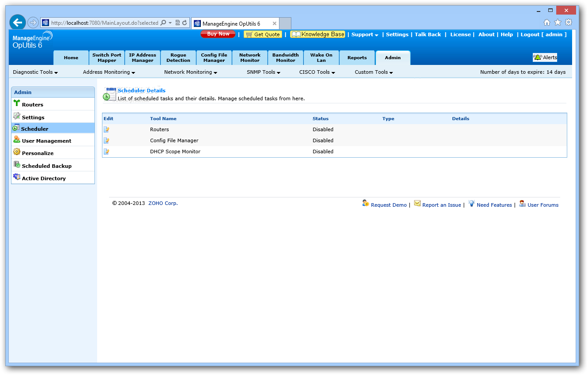Click the User Forums icon in footer
Image resolution: width=588 pixels, height=375 pixels.
(x=523, y=204)
